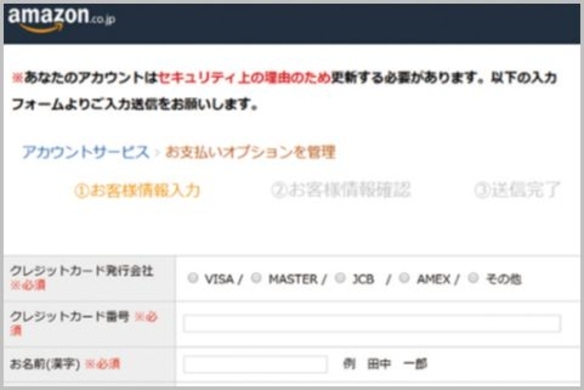Go to step ②お客様情報確認
This screenshot has width=584, height=390.
[341, 190]
